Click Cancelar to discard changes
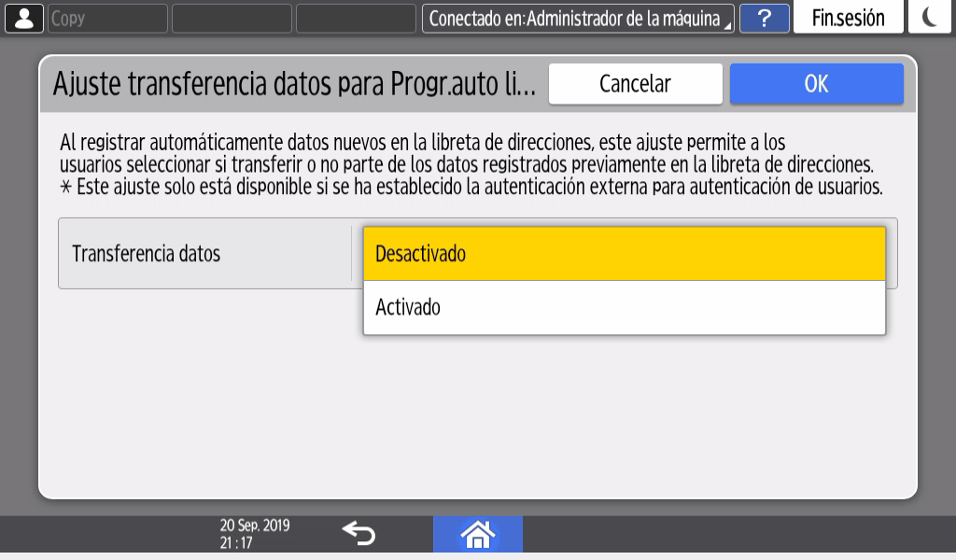The image size is (956, 560). click(635, 84)
